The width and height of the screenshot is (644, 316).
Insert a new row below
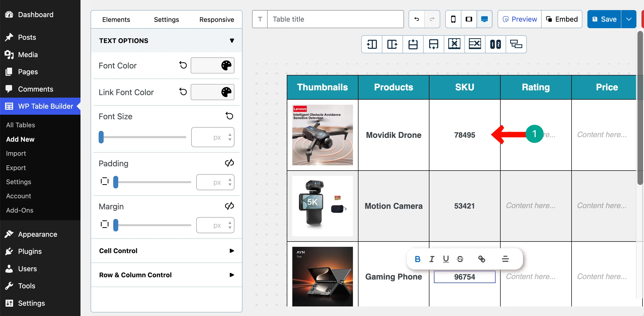433,44
